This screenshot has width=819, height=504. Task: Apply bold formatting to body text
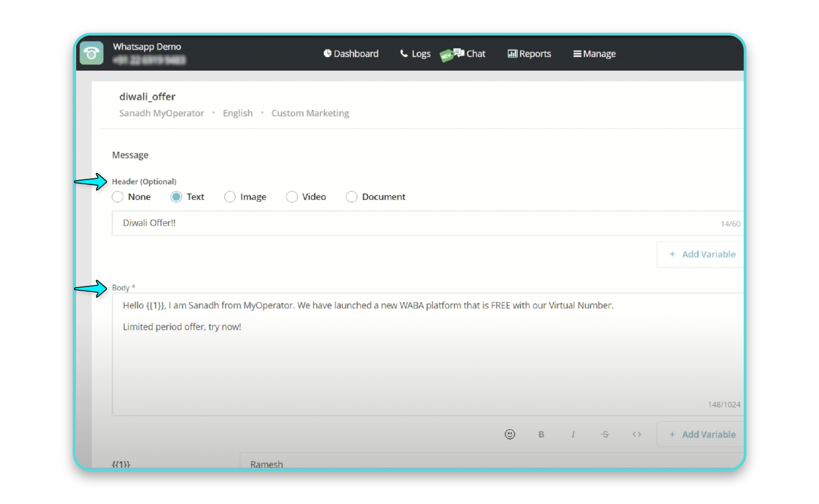click(x=541, y=434)
